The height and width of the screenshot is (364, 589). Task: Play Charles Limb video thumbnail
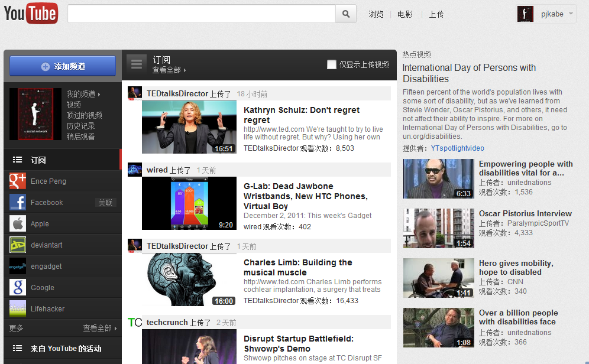tap(189, 279)
